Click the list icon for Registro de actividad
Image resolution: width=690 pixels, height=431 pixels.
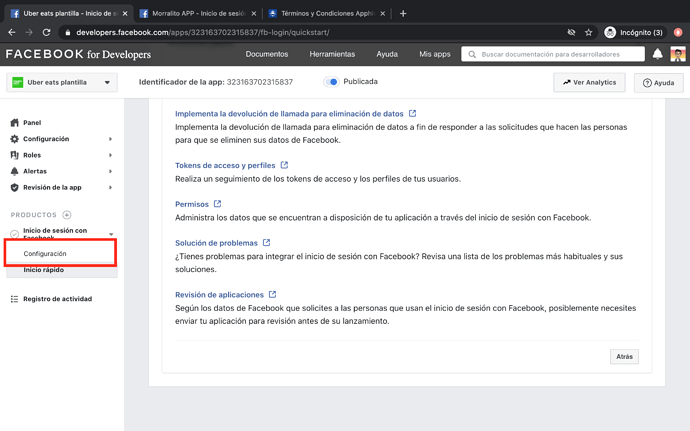pyautogui.click(x=15, y=299)
